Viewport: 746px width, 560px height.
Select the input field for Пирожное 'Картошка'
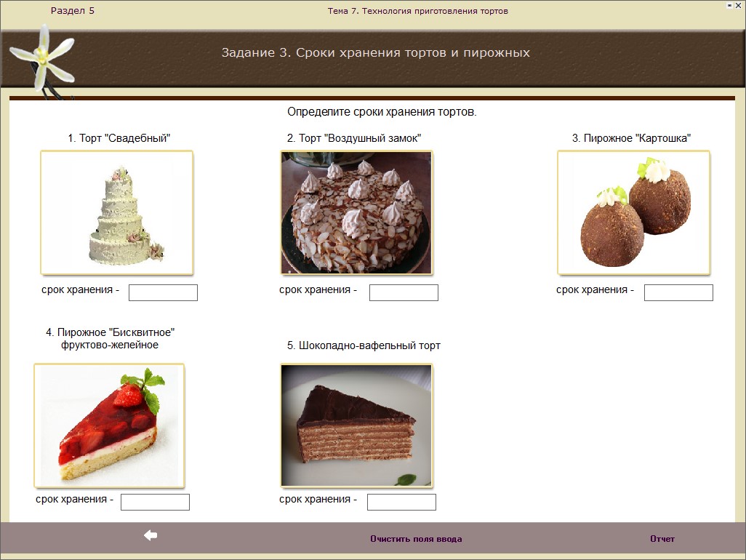point(678,292)
